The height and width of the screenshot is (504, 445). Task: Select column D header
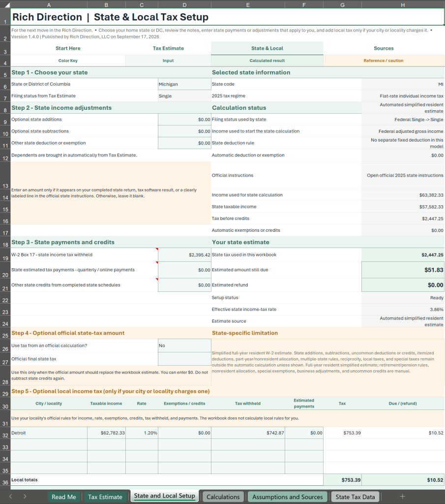pos(184,5)
